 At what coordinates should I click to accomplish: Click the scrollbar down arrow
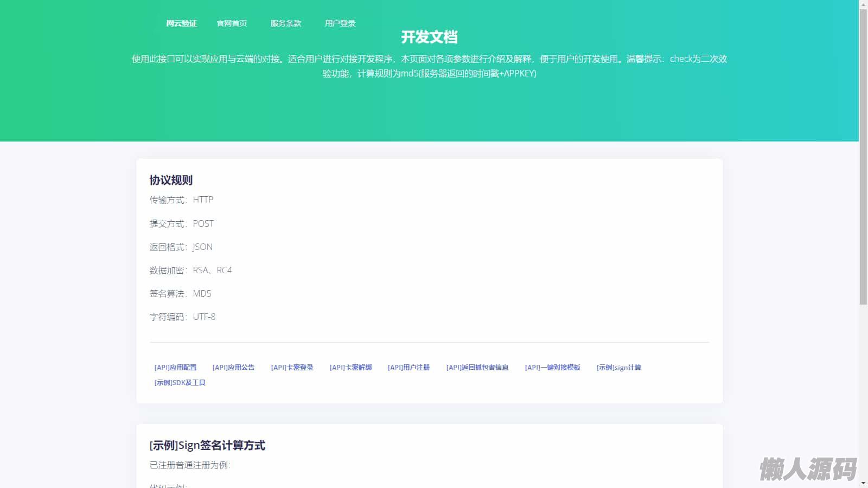(x=863, y=483)
